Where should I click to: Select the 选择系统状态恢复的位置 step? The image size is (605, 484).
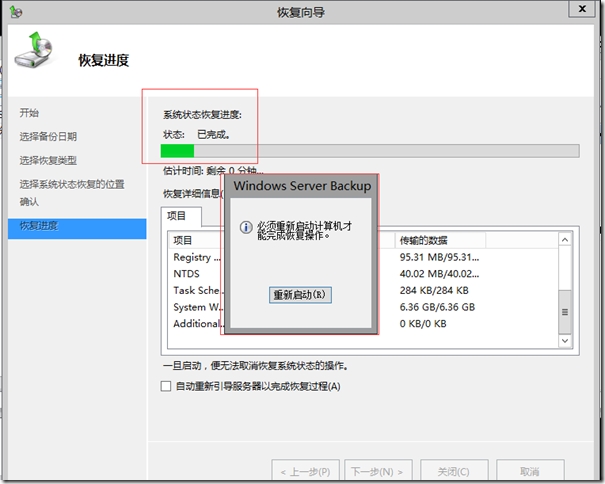(x=72, y=184)
